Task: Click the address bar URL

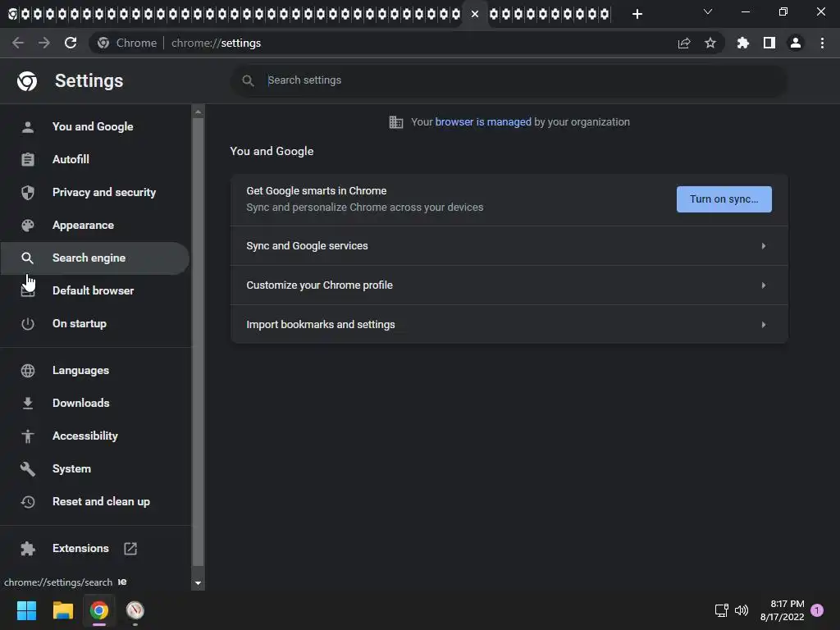Action: 216,43
